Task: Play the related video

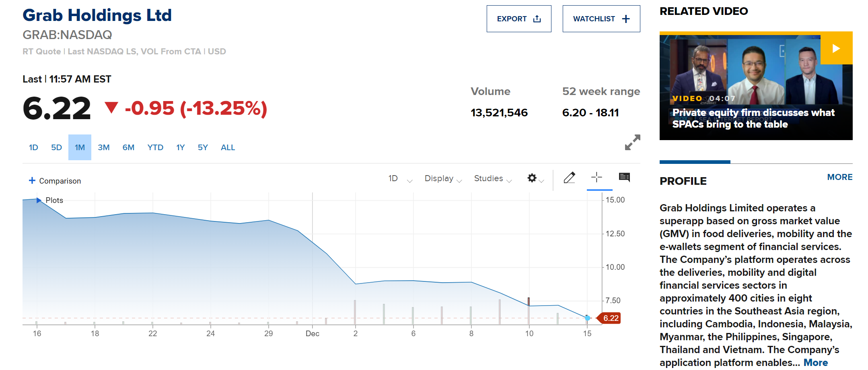Action: [x=836, y=48]
